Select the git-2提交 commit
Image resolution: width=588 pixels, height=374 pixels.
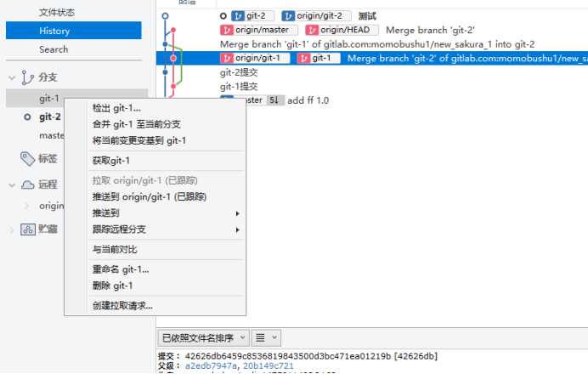(x=239, y=72)
